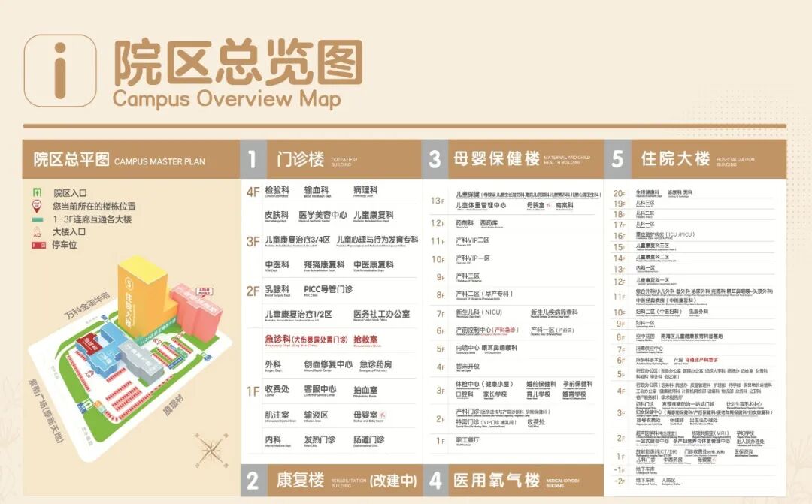The image size is (812, 504).
Task: Click the green campus entrance legend icon
Action: point(37,192)
